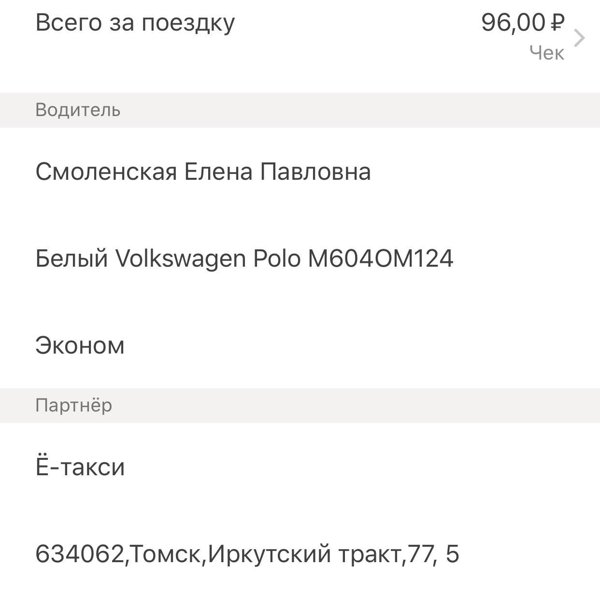Select the Эконом tariff row
This screenshot has width=600, height=600.
(300, 345)
